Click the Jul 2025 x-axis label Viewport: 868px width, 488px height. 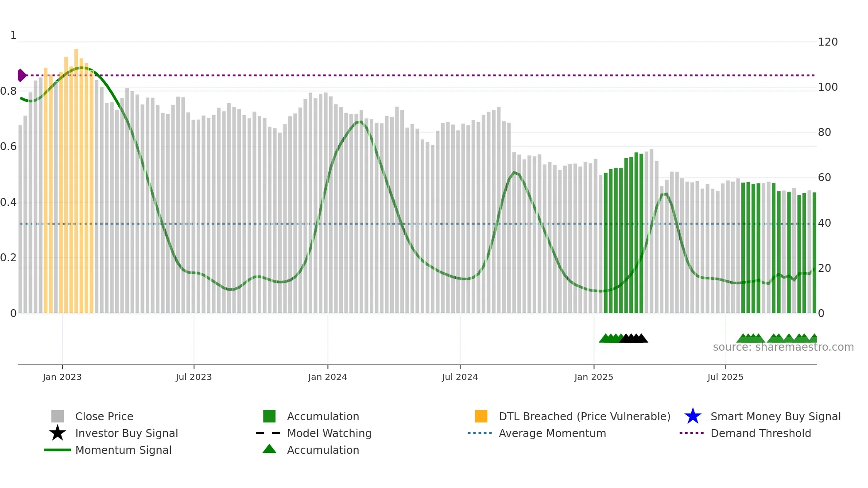725,377
